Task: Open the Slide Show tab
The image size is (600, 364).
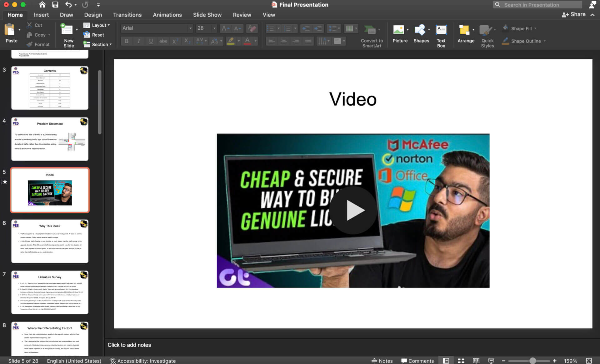Action: tap(207, 15)
